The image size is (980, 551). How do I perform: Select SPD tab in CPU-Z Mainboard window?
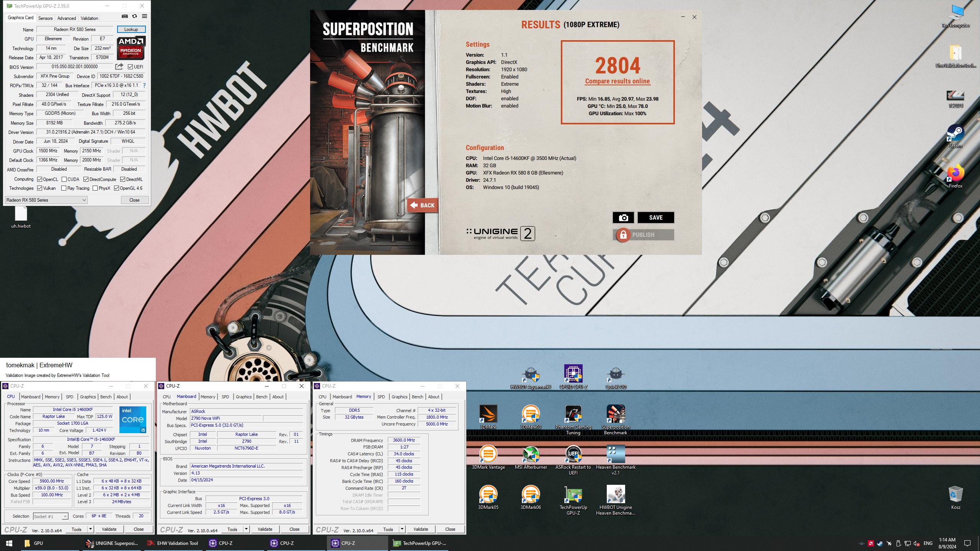pyautogui.click(x=225, y=397)
